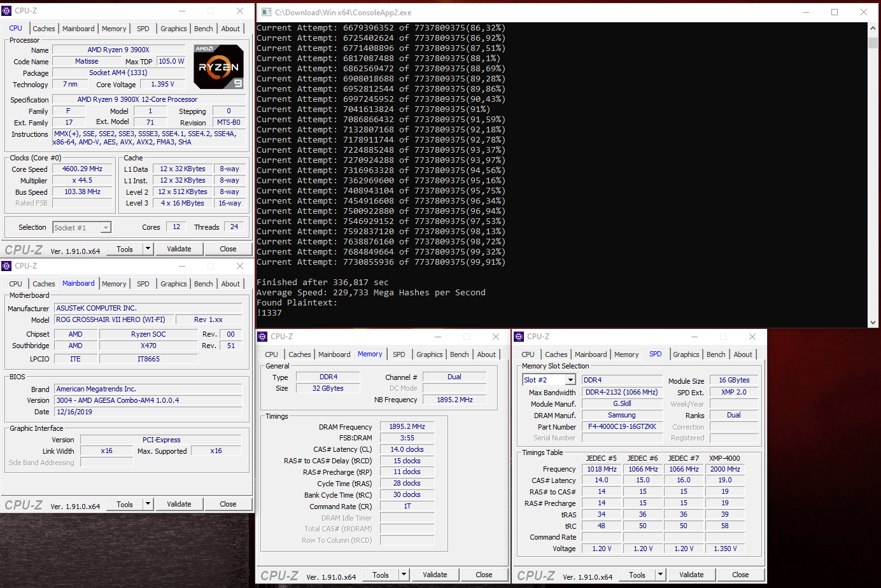Viewport: 881px width, 588px height.
Task: Open the Tools dropdown arrow in the CPU window
Action: click(x=148, y=249)
